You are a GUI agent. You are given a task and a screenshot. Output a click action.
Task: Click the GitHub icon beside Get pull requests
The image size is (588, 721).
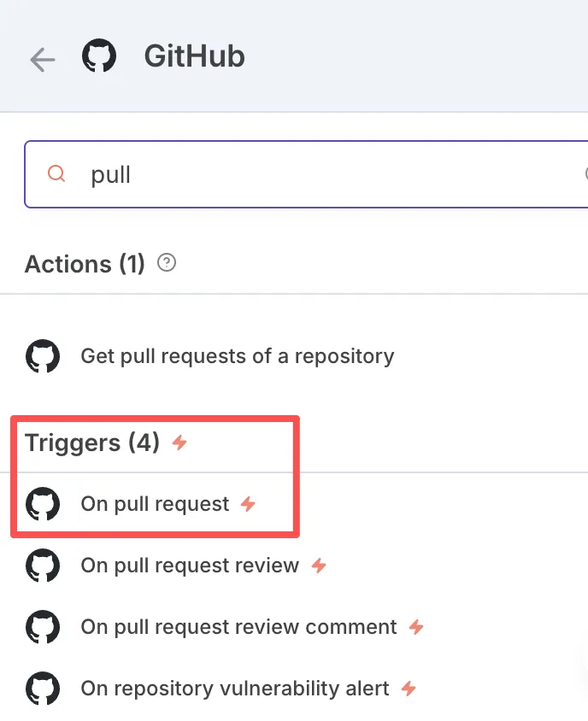click(x=43, y=356)
